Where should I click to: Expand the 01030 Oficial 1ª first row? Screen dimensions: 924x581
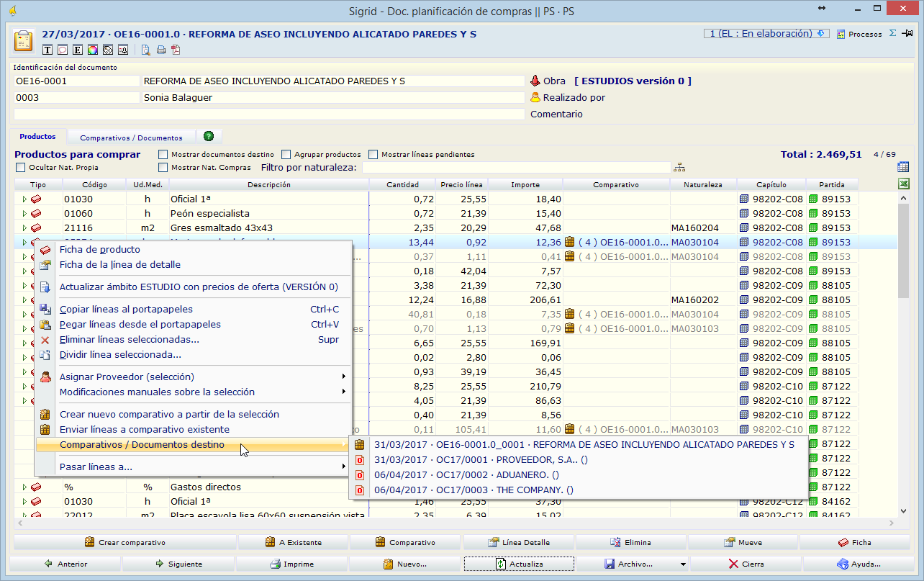tap(24, 199)
